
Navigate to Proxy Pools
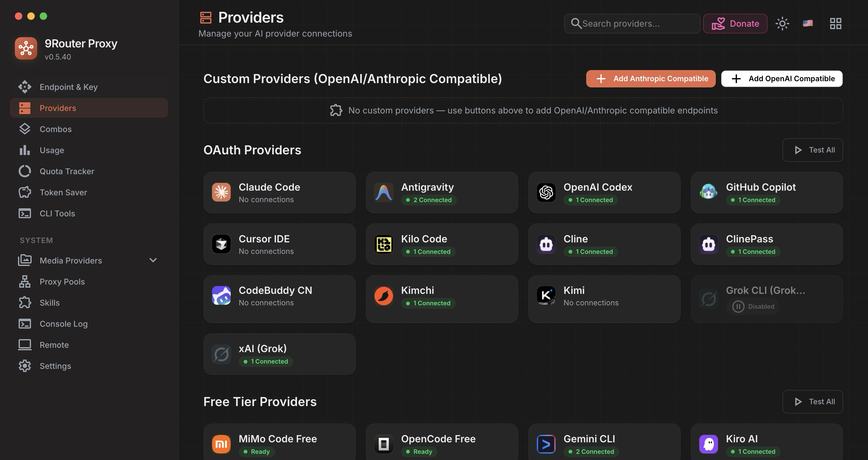tap(89, 282)
